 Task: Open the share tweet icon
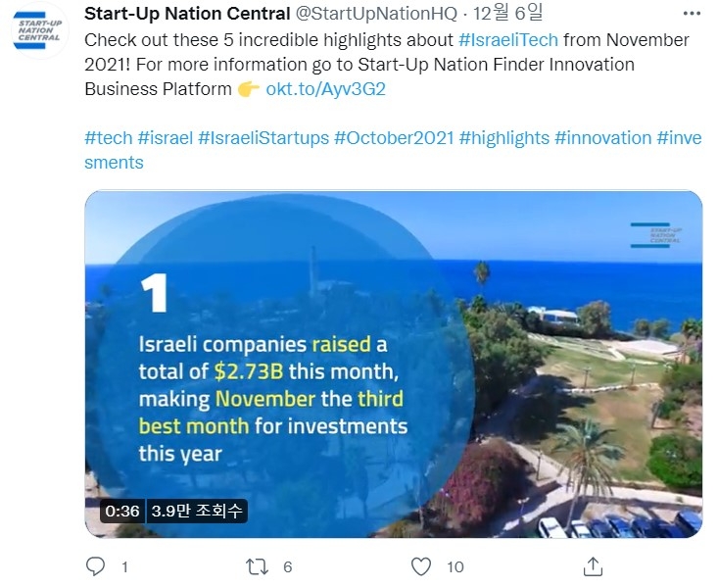click(592, 566)
